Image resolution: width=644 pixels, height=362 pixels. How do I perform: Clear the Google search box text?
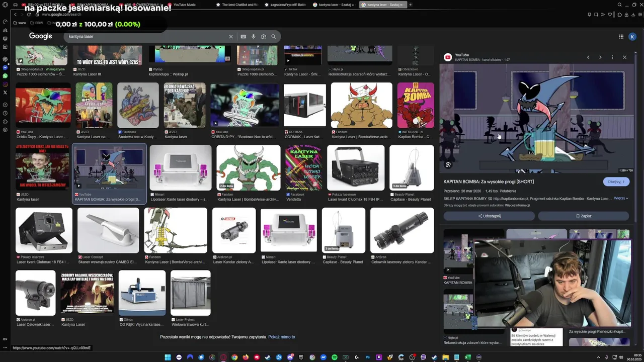click(x=231, y=36)
